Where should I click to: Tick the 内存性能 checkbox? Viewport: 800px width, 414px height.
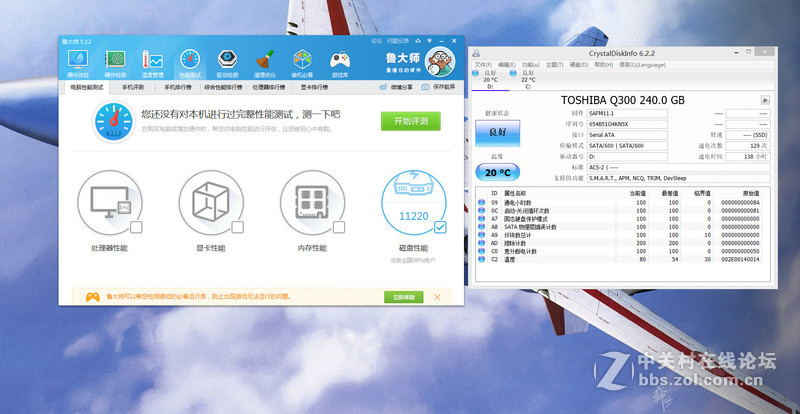(x=339, y=227)
